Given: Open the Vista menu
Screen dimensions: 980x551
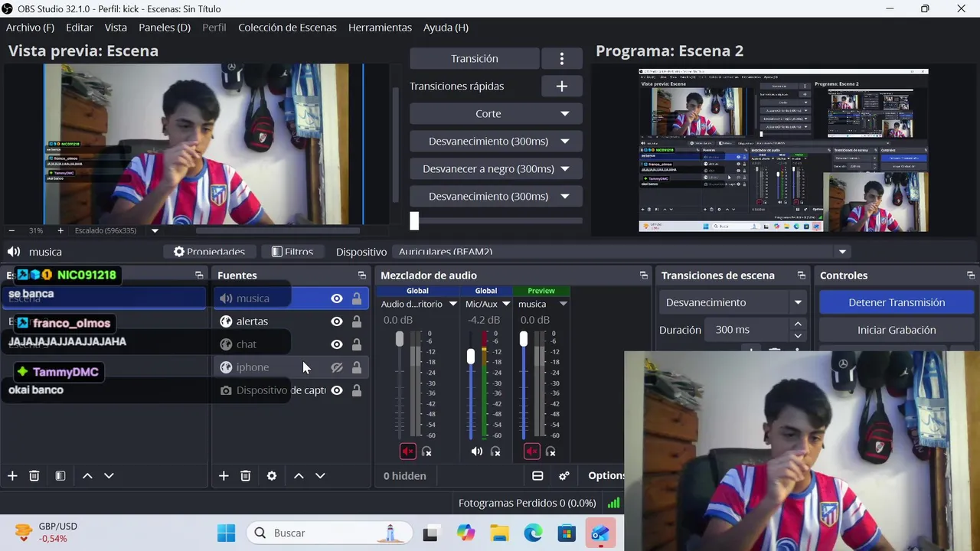Looking at the screenshot, I should click(116, 28).
